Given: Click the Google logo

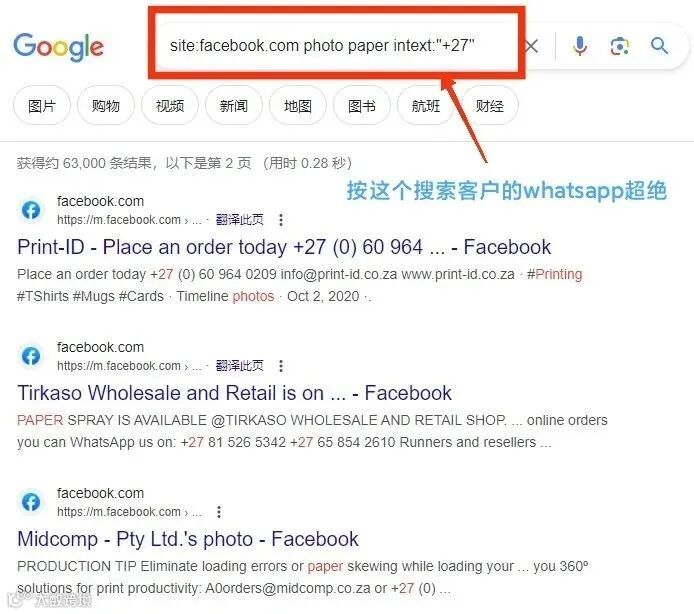Looking at the screenshot, I should pos(58,46).
